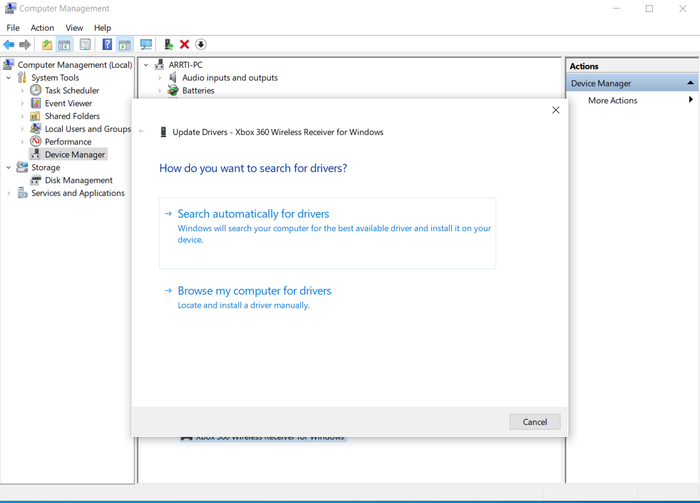700x503 pixels.
Task: Expand the Services and Applications node
Action: (8, 193)
